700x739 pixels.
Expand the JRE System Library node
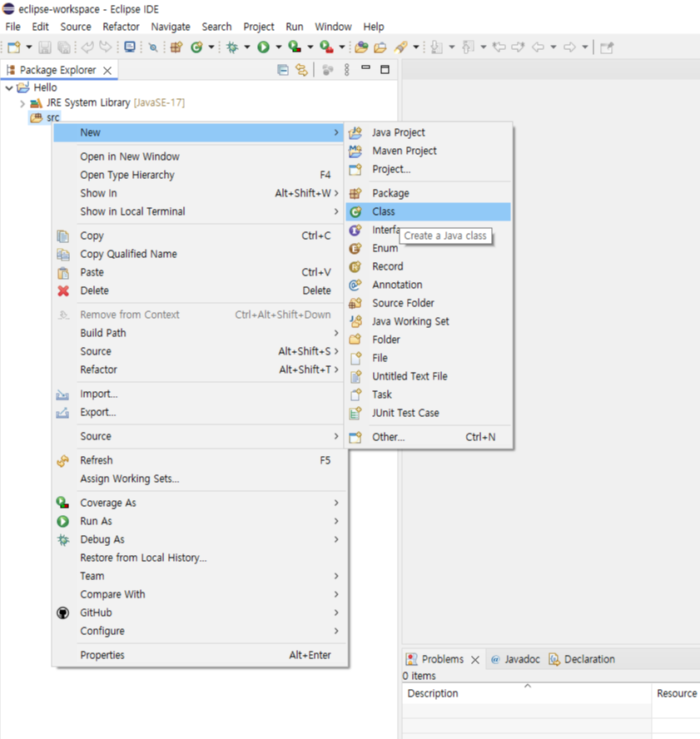22,103
